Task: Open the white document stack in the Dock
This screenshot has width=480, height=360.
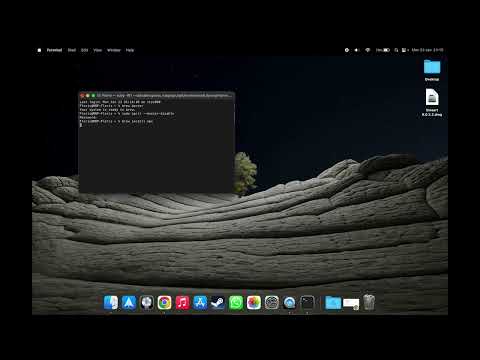Action: 351,303
